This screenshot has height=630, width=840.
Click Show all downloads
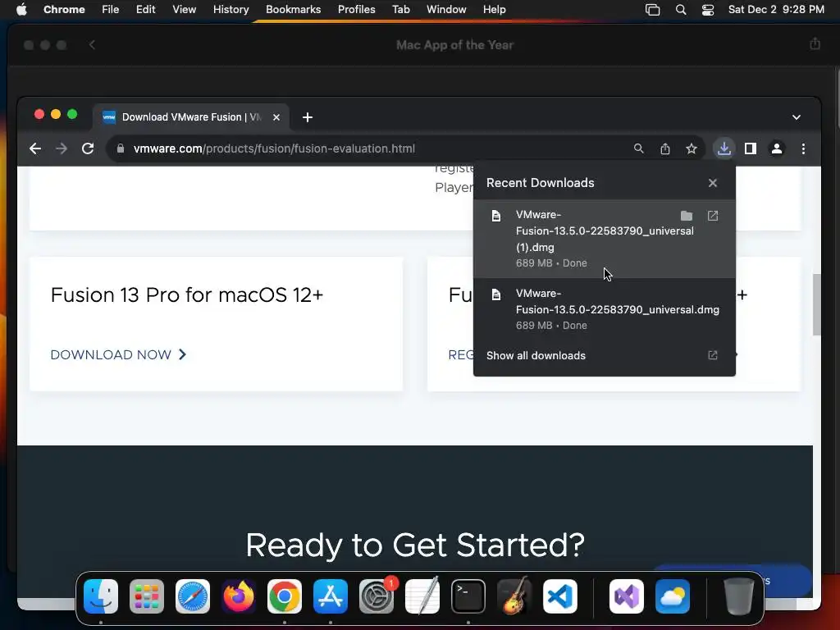point(536,356)
